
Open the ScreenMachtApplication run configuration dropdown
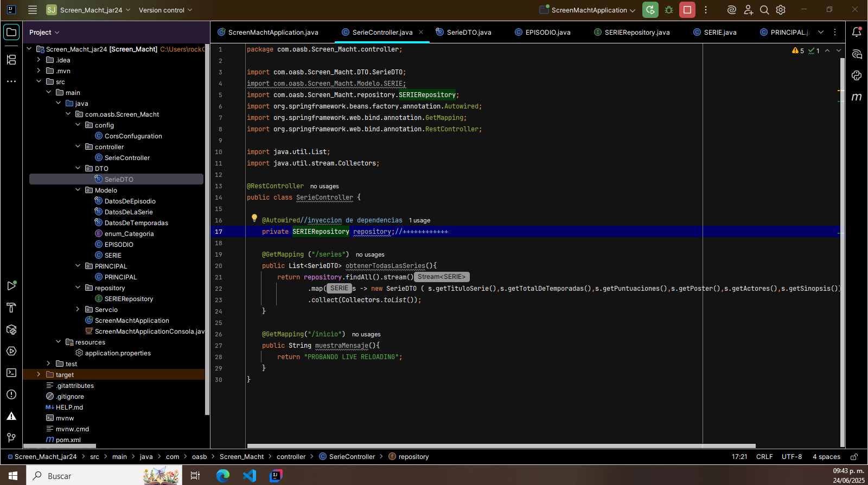tap(588, 10)
